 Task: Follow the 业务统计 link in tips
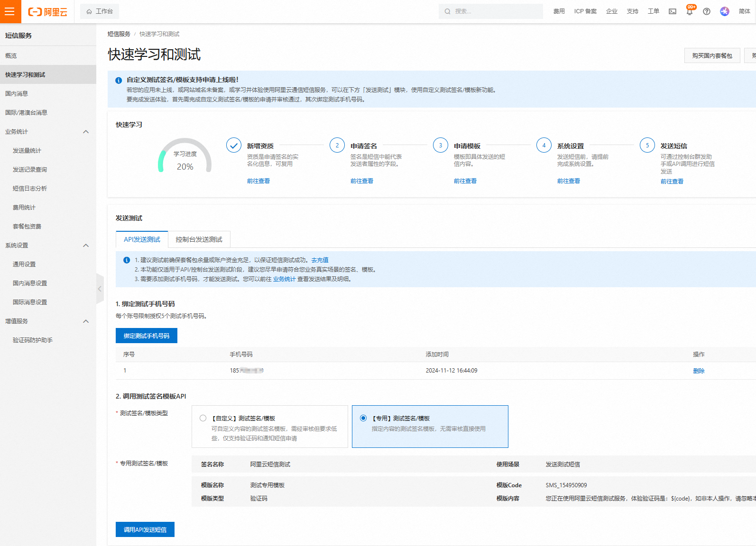click(284, 279)
